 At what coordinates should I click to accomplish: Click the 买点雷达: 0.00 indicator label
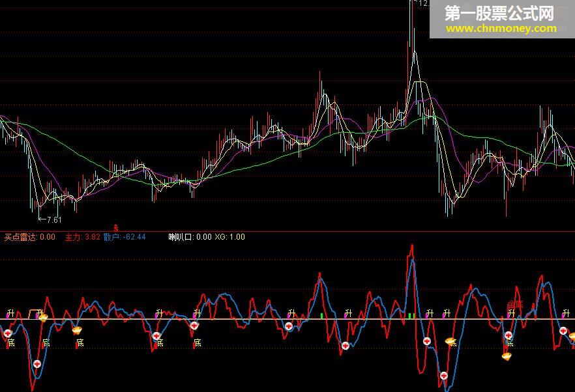click(30, 237)
